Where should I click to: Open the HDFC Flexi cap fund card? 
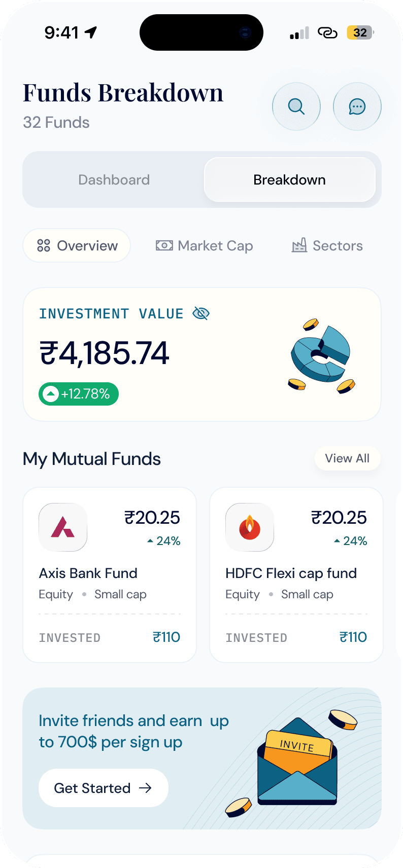[296, 575]
